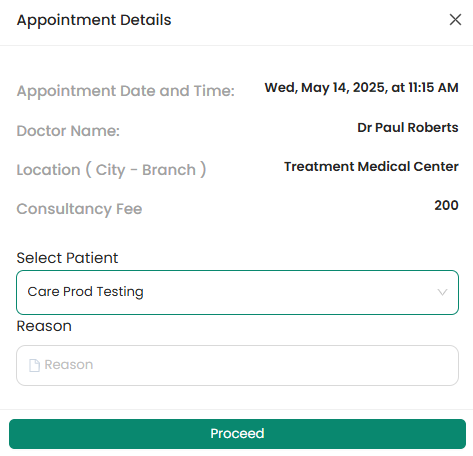The width and height of the screenshot is (473, 456).
Task: Click the Location ( City - Branch ) label
Action: [x=111, y=170]
